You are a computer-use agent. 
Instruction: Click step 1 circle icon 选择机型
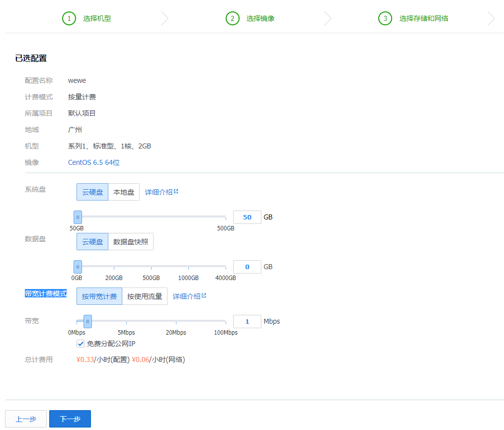[x=69, y=18]
